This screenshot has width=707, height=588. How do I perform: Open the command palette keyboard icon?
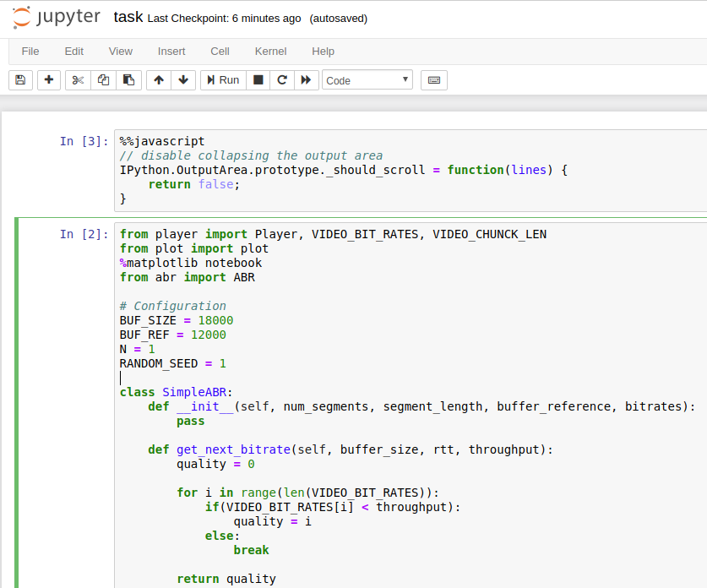click(x=434, y=80)
